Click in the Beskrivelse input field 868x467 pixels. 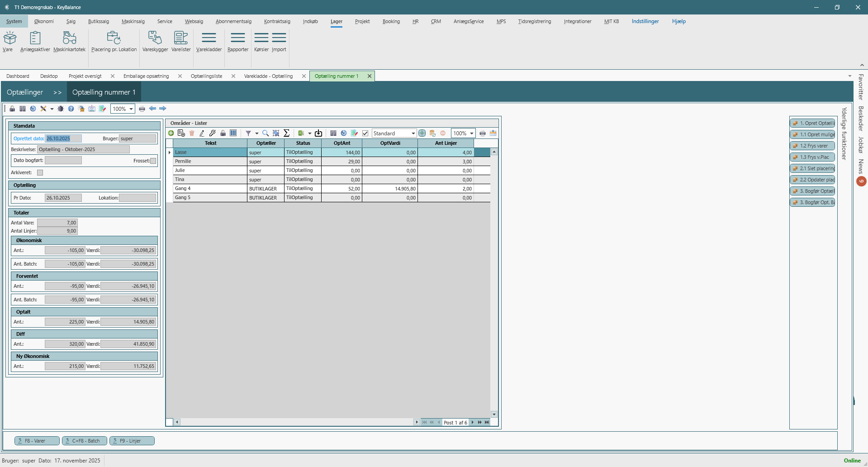click(x=83, y=149)
